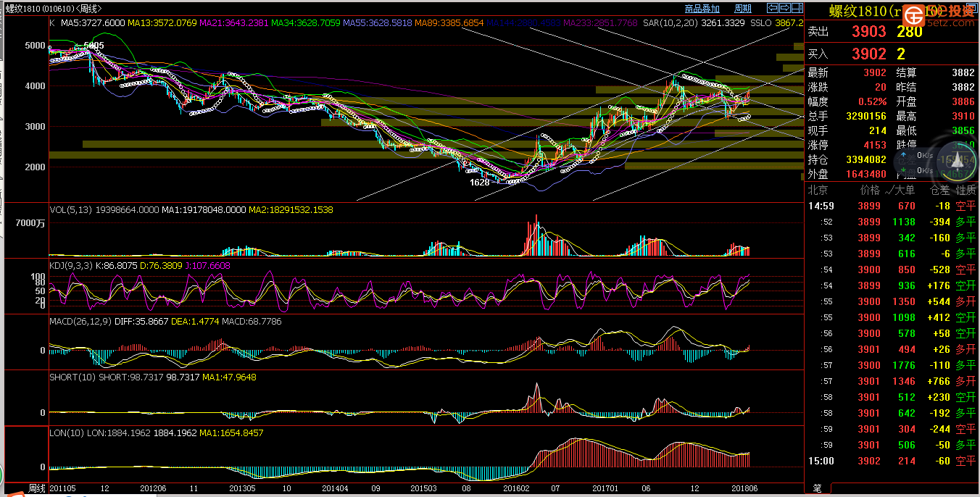Viewport: 980px width, 497px height.
Task: Click the 201806 date on the time axis
Action: [744, 488]
